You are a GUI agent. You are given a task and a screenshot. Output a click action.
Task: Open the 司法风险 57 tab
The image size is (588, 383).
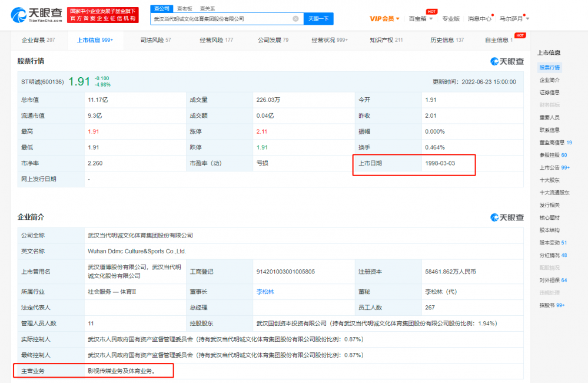click(155, 40)
